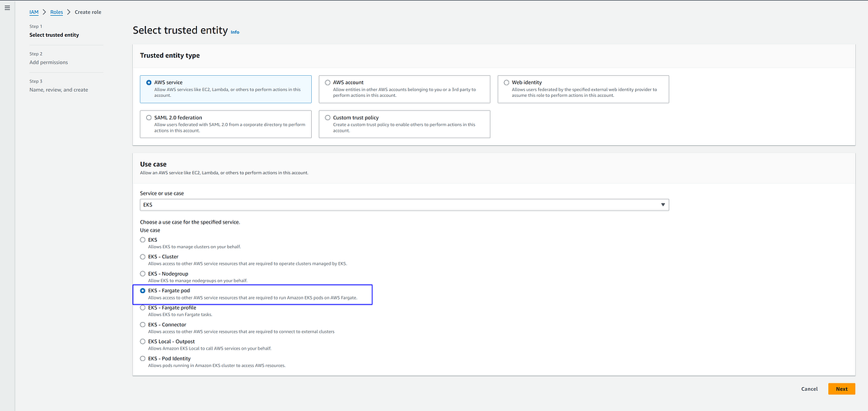Choose the AWS account trusted entity option
Viewport: 868px width, 411px height.
click(x=328, y=82)
